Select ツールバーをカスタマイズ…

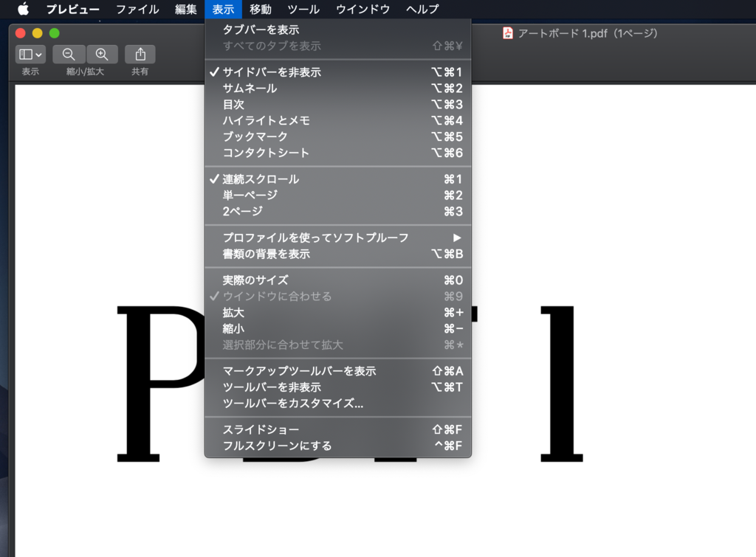pos(338,404)
